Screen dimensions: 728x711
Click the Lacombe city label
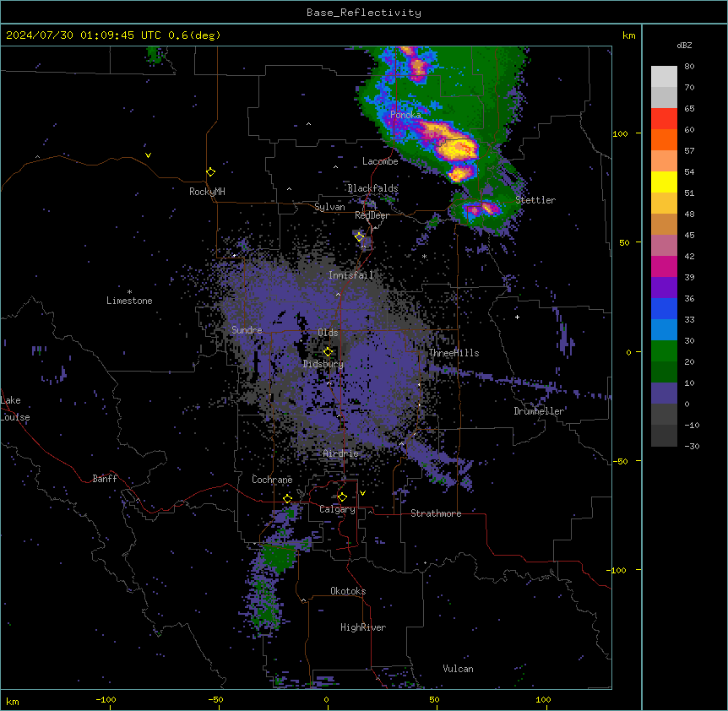(x=380, y=161)
